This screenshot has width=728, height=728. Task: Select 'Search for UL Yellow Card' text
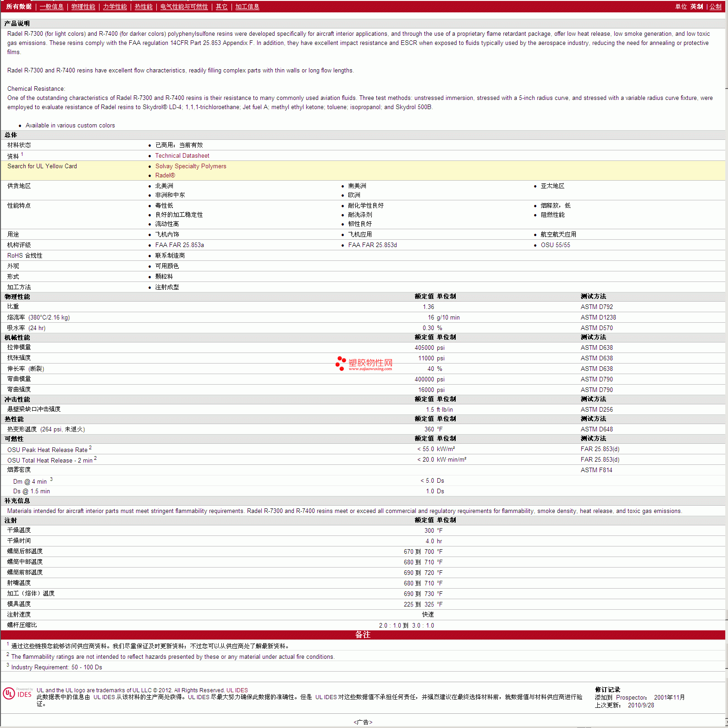(42, 166)
